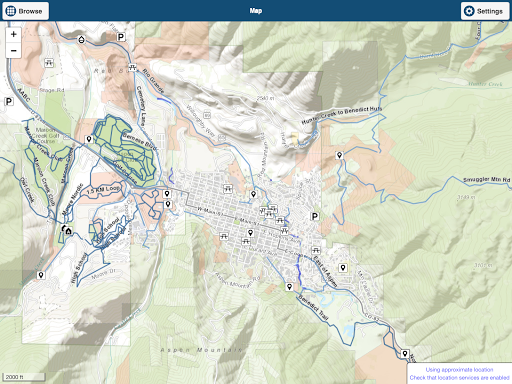The width and height of the screenshot is (512, 384).
Task: Click the location pin near Benedict Trail
Action: point(289,287)
